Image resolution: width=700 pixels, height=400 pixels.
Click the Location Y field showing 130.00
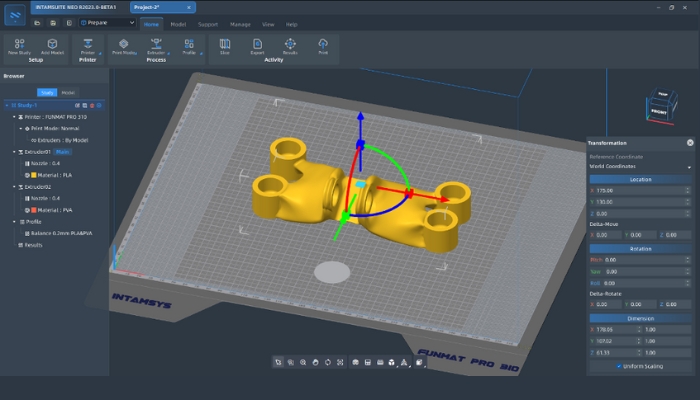pos(640,202)
